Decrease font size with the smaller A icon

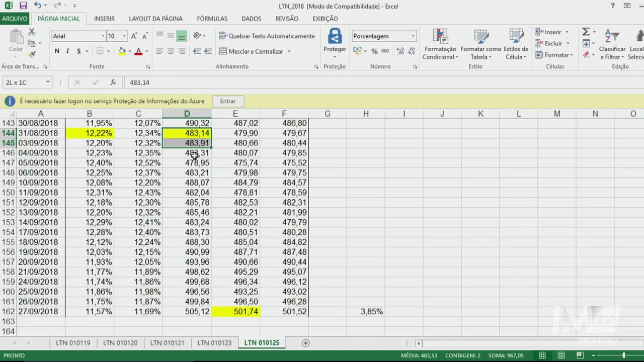pyautogui.click(x=145, y=36)
